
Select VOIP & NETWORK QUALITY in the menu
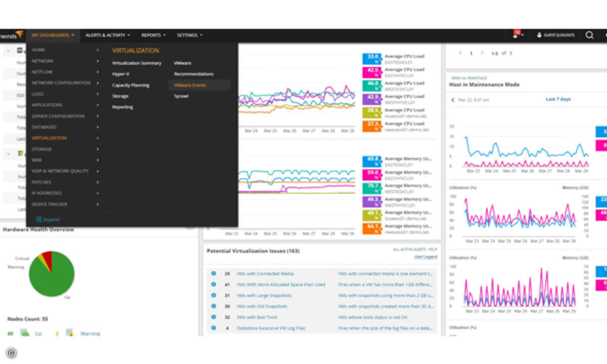tap(60, 171)
